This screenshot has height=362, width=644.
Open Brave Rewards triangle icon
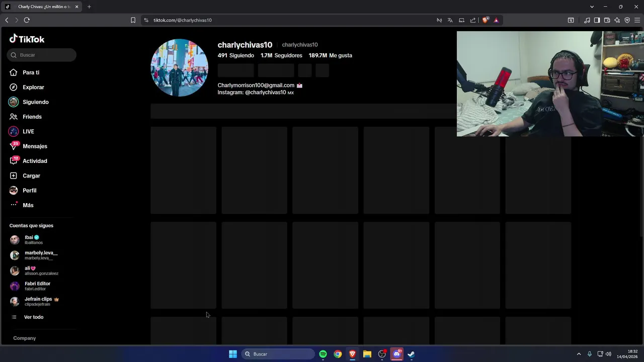pos(496,20)
